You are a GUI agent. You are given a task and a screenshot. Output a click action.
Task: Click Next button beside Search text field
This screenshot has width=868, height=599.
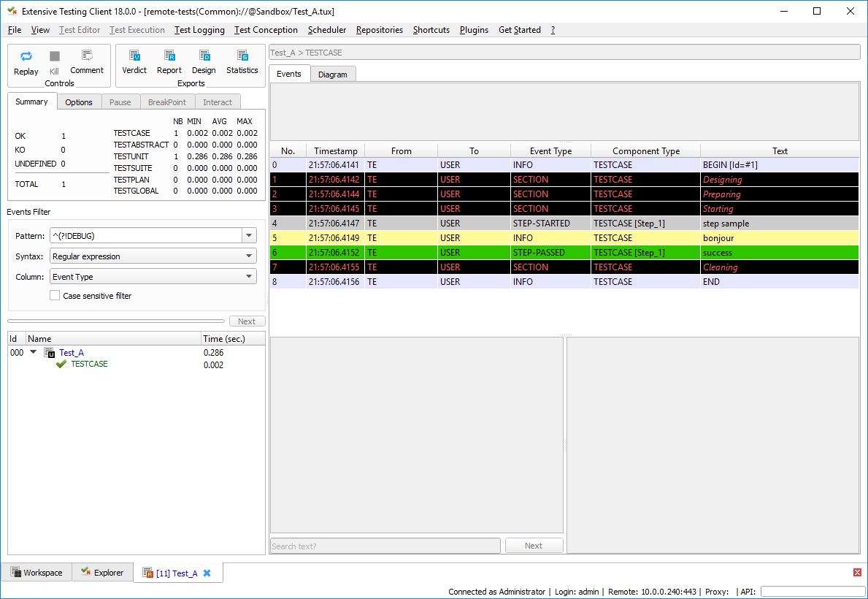534,546
